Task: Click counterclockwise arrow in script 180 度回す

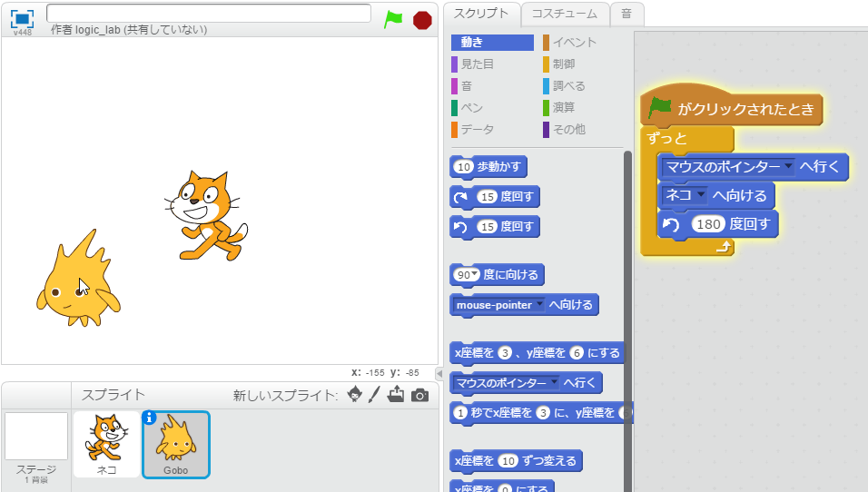Action: pos(671,224)
